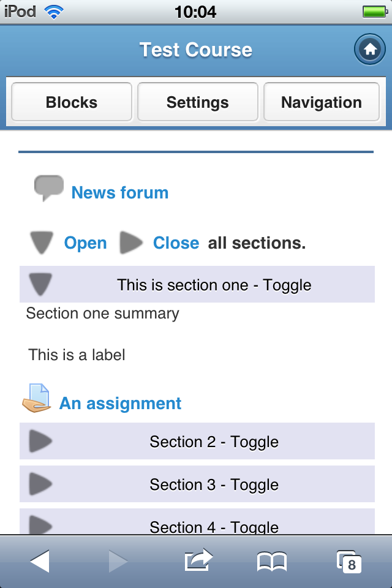This screenshot has width=392, height=588.
Task: Click the down arrow beside Open
Action: tap(42, 243)
